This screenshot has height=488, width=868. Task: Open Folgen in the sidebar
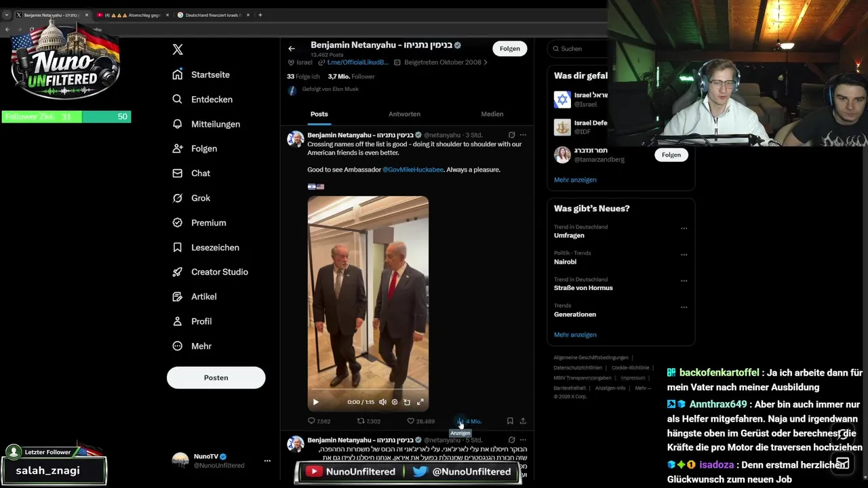coord(195,148)
